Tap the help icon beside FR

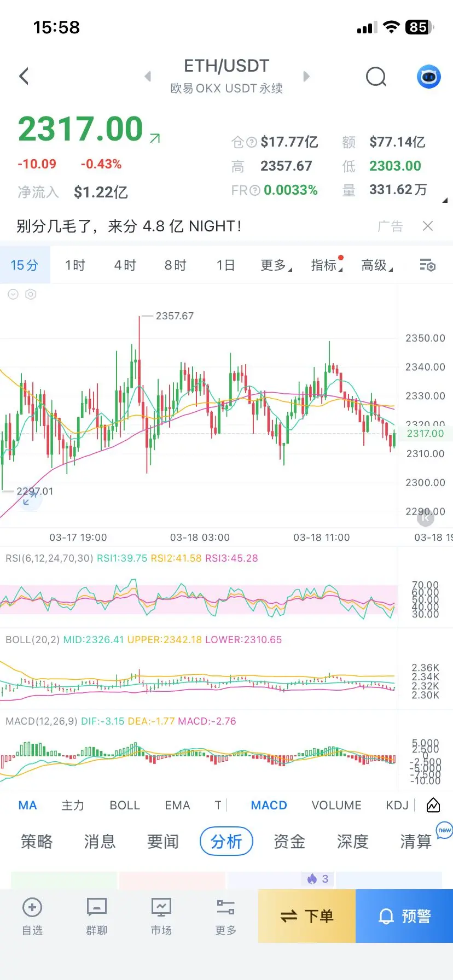pyautogui.click(x=254, y=190)
